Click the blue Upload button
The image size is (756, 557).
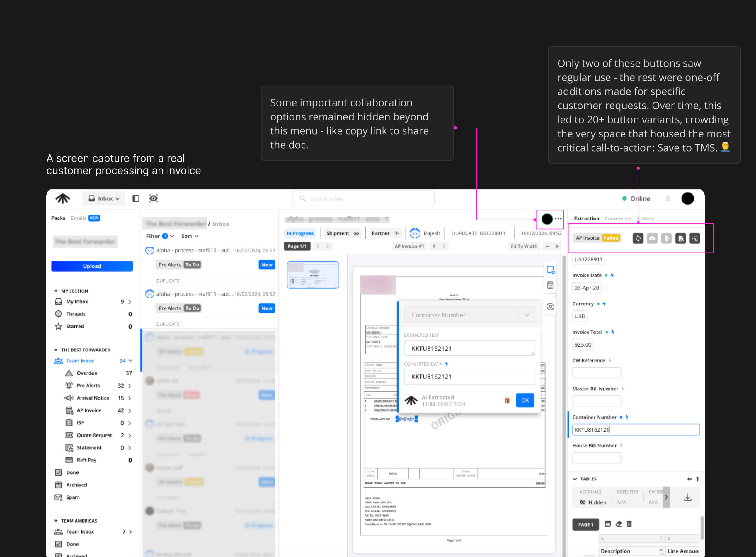point(92,266)
